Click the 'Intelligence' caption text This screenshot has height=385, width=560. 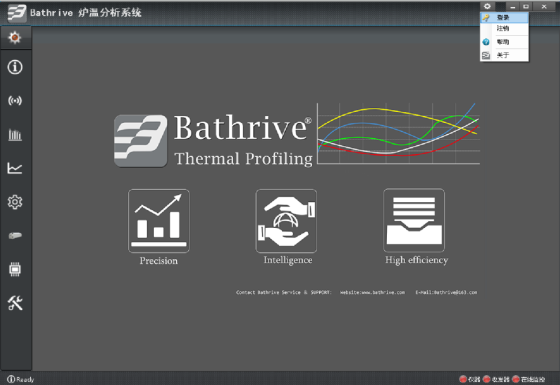pos(288,260)
